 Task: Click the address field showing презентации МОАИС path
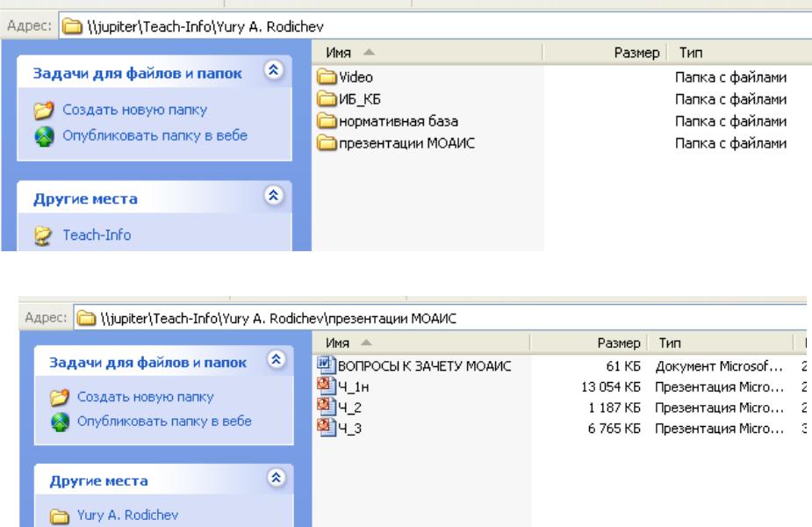tap(440, 318)
